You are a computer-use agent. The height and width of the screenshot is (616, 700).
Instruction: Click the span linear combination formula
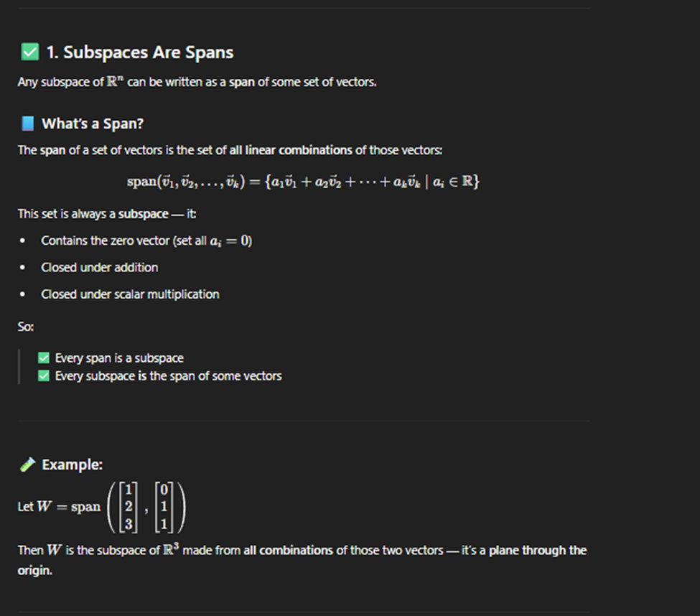click(303, 182)
